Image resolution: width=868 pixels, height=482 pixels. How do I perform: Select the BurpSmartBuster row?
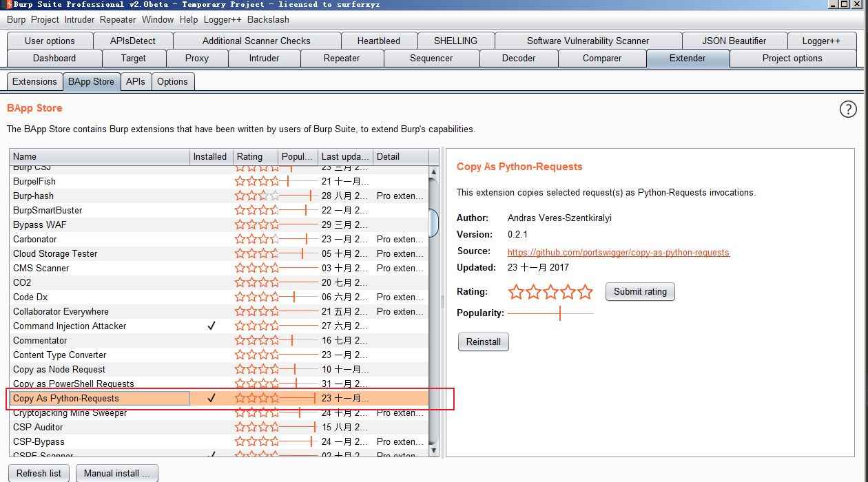coord(219,210)
